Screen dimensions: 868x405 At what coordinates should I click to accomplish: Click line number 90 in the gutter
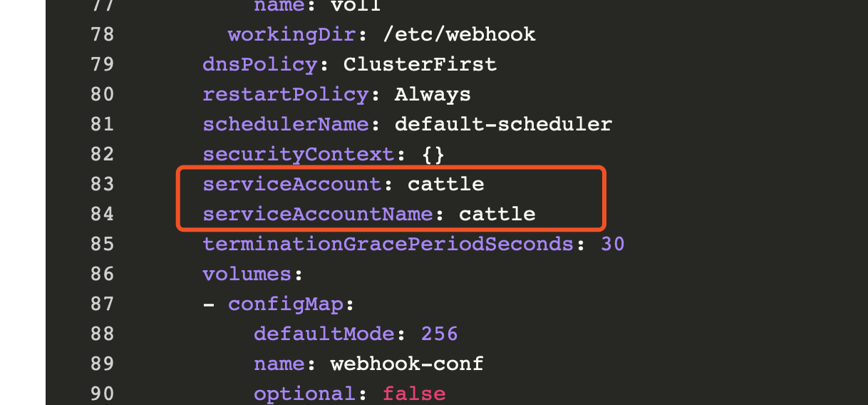pyautogui.click(x=102, y=394)
